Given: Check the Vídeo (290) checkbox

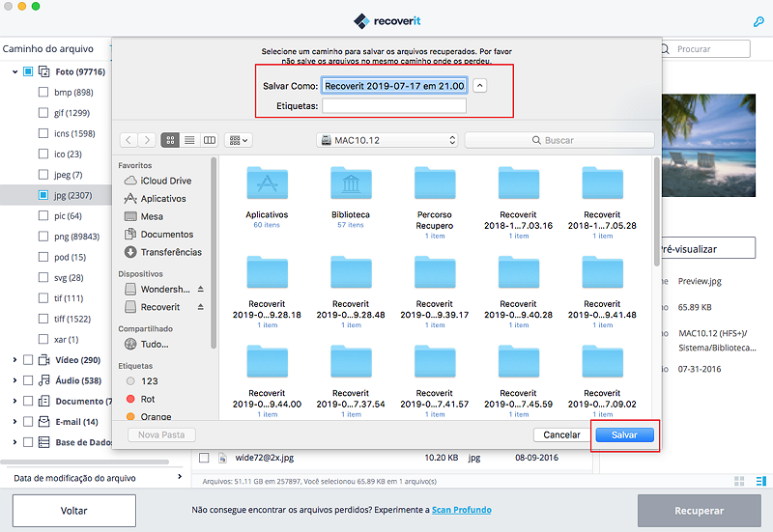Looking at the screenshot, I should click(x=28, y=360).
